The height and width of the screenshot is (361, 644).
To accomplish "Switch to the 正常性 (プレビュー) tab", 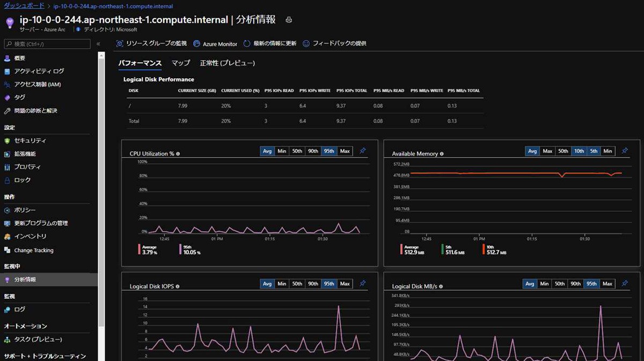I will click(x=227, y=63).
